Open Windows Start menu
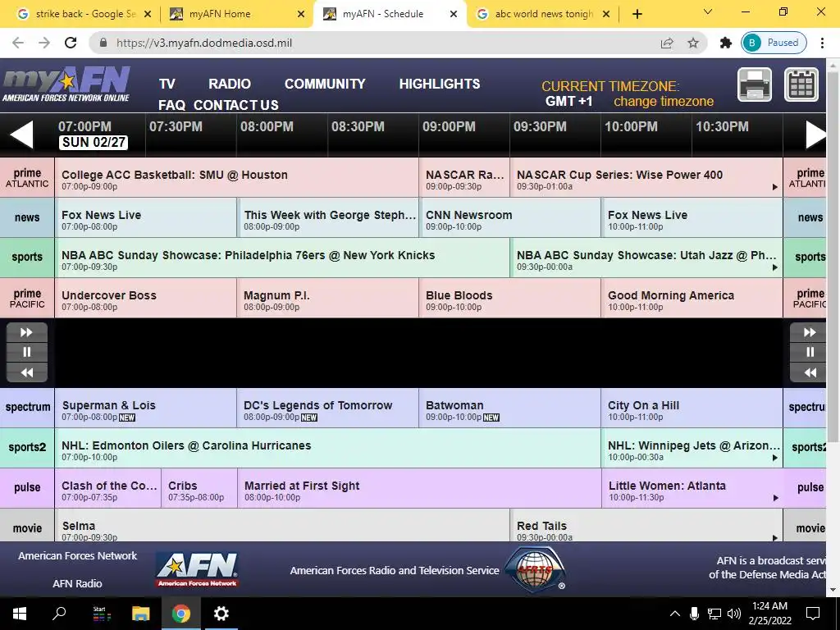The height and width of the screenshot is (630, 840). [20, 614]
